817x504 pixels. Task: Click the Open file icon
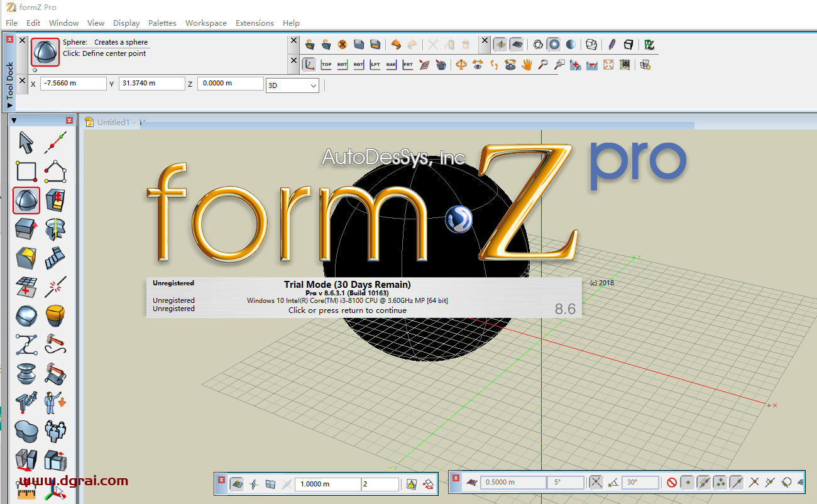pyautogui.click(x=310, y=45)
